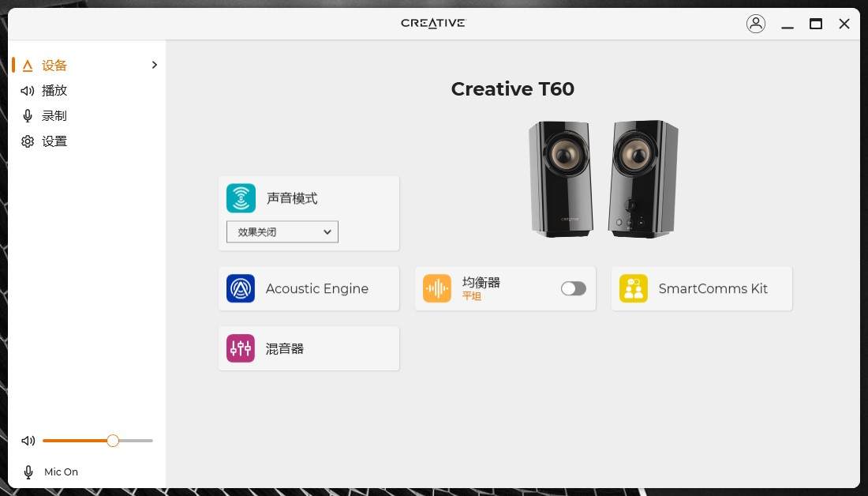Open the 效果关闭 sound mode dropdown
This screenshot has width=868, height=496.
[x=282, y=231]
